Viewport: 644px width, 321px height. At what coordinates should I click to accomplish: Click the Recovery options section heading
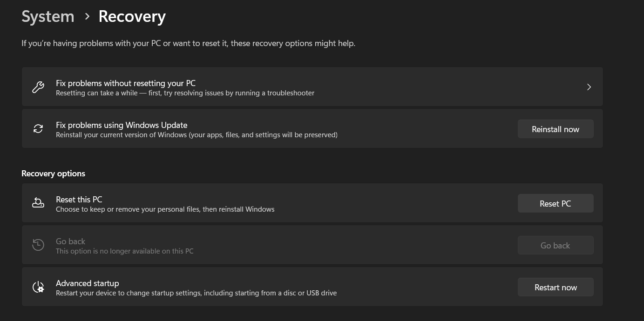53,173
